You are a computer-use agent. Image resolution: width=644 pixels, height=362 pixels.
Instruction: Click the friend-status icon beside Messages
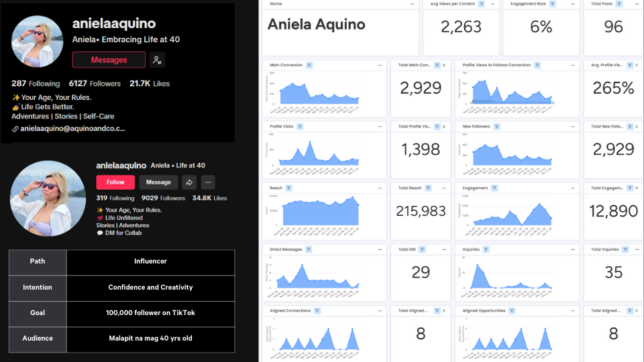coord(156,60)
